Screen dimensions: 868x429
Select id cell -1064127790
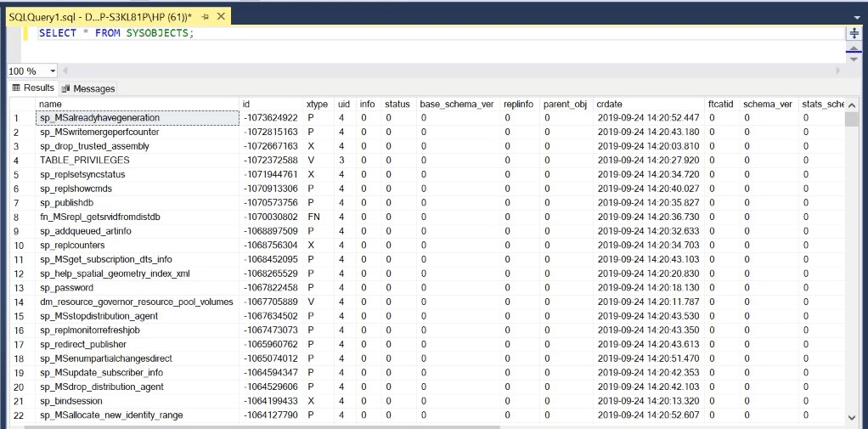271,415
